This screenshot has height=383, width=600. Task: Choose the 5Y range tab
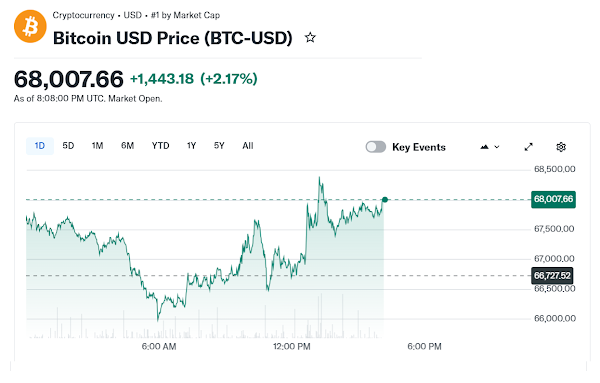tap(219, 146)
